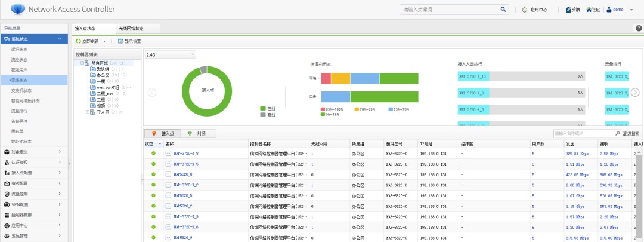The image size is (644, 242).
Task: Open the 交换机状态 sidebar item
Action: coord(21,90)
